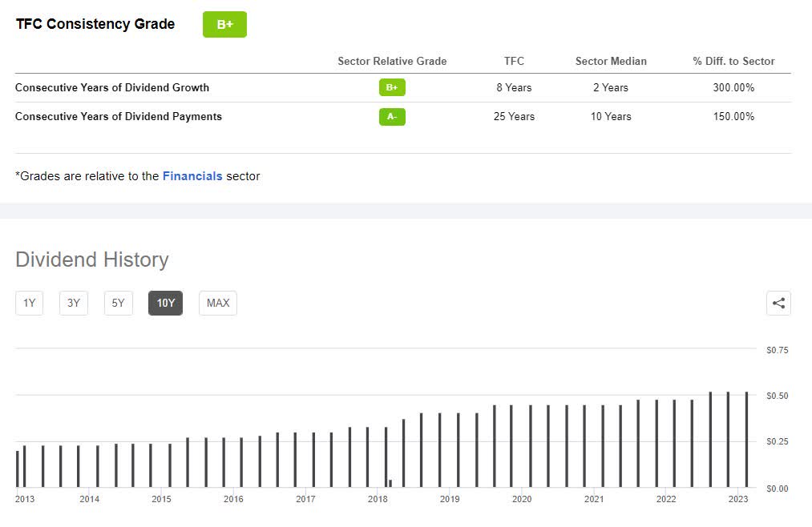
Task: Click the 300.00% difference value
Action: coord(733,87)
